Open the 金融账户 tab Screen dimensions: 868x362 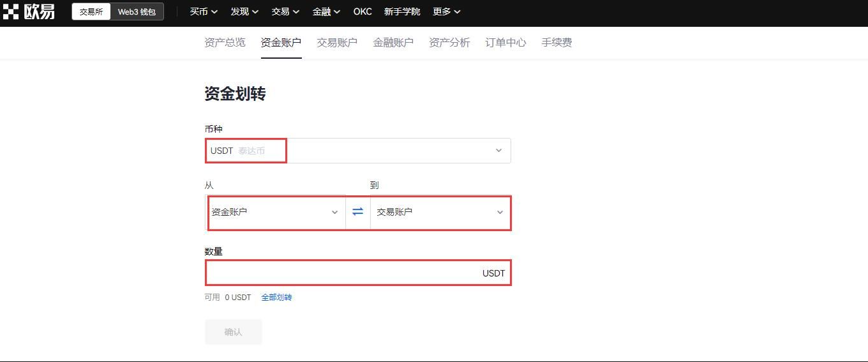point(393,43)
